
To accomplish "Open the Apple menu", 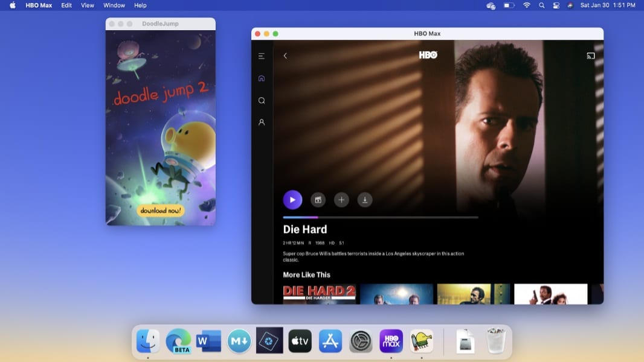I will tap(12, 5).
